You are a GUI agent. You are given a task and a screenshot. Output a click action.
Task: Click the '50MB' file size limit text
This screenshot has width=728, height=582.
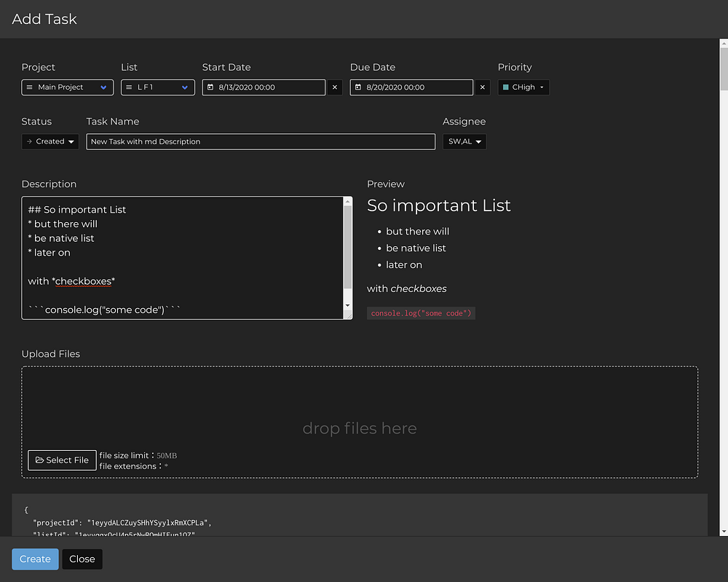167,456
